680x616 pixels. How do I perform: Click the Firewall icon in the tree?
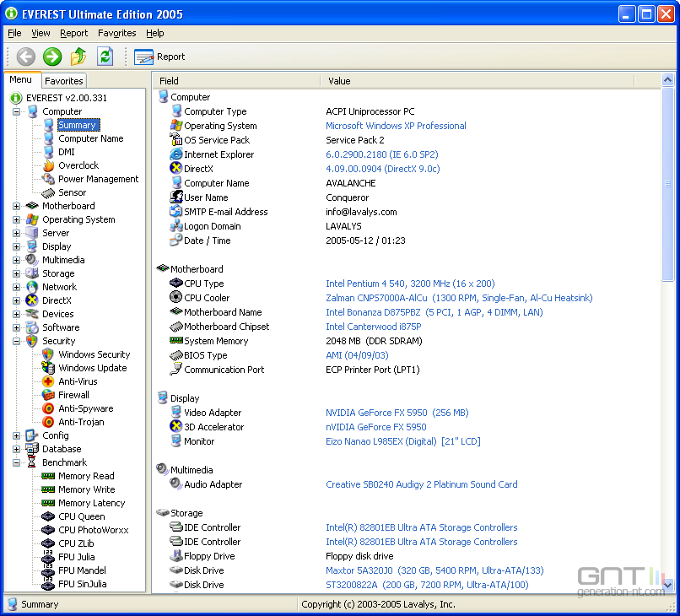click(x=49, y=395)
